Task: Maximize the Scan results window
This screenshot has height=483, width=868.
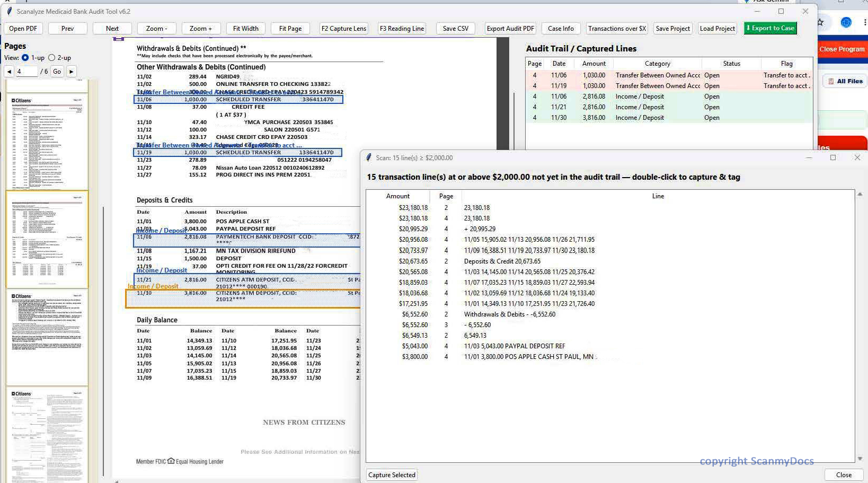Action: 832,158
